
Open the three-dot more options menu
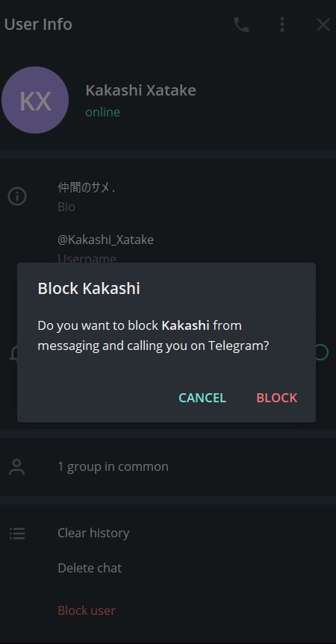pyautogui.click(x=281, y=25)
